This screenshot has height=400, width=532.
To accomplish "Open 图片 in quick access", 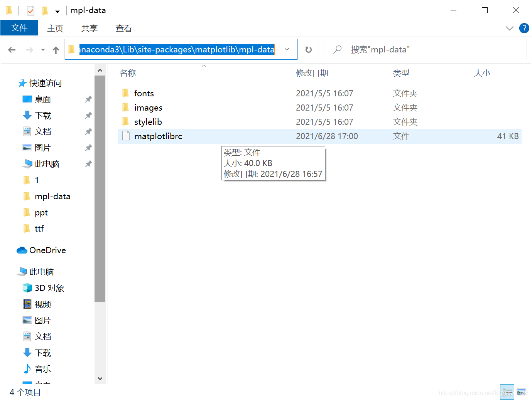I will (42, 148).
